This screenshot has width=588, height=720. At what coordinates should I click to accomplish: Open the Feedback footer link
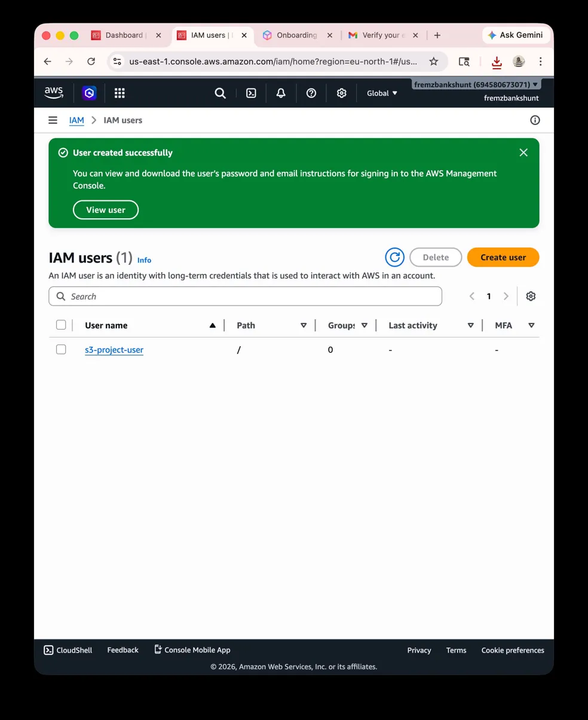[x=122, y=650]
